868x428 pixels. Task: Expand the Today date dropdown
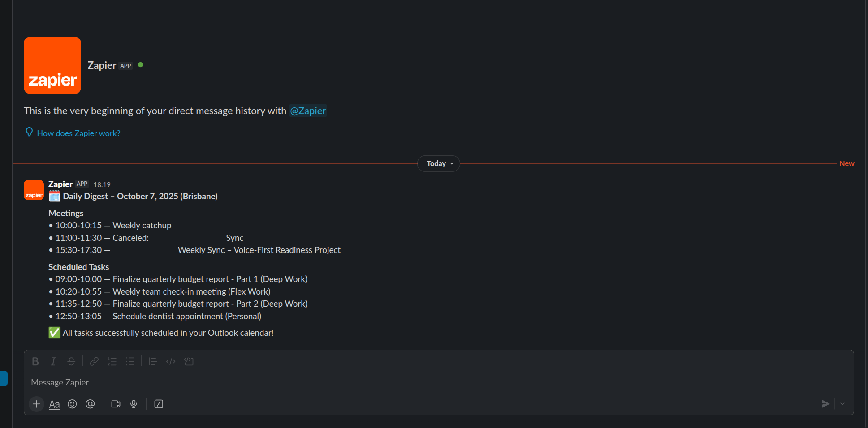pos(439,163)
